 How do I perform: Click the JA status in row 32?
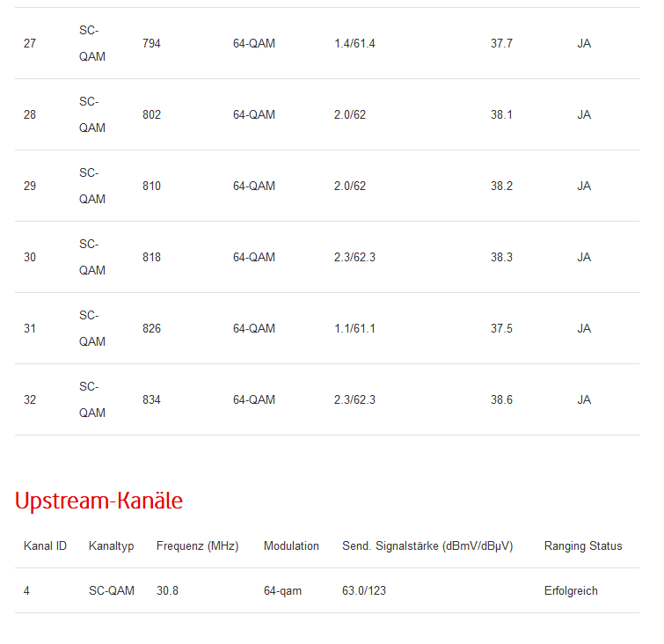[x=584, y=399]
